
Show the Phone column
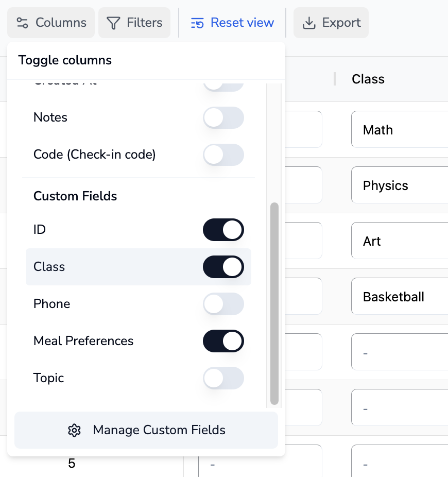(223, 304)
